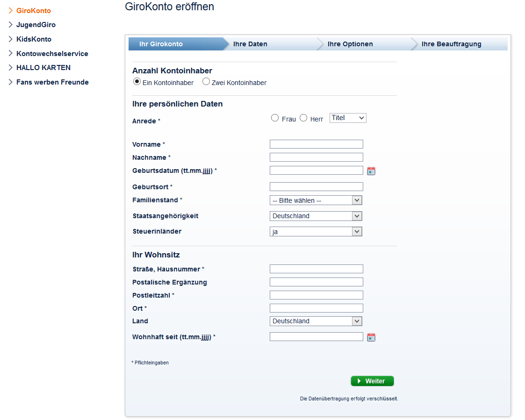Click the GiroKonto eröffnen page heading

pos(169,7)
